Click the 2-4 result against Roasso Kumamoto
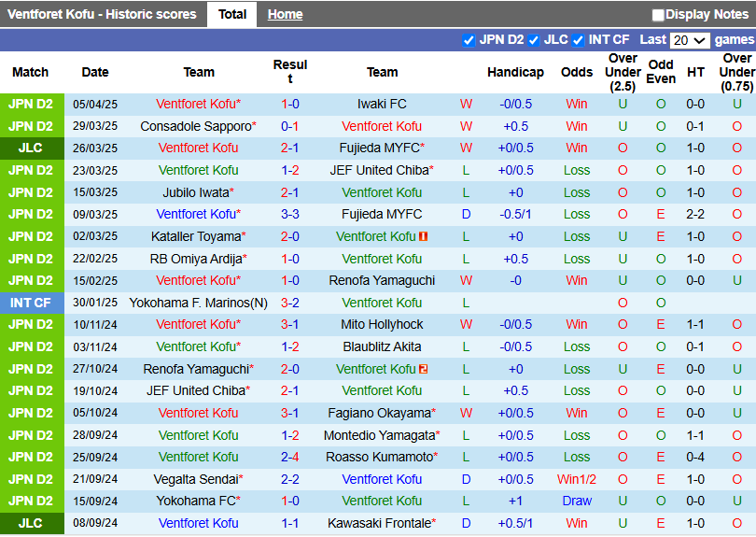Screen dimensions: 756x537 point(289,458)
